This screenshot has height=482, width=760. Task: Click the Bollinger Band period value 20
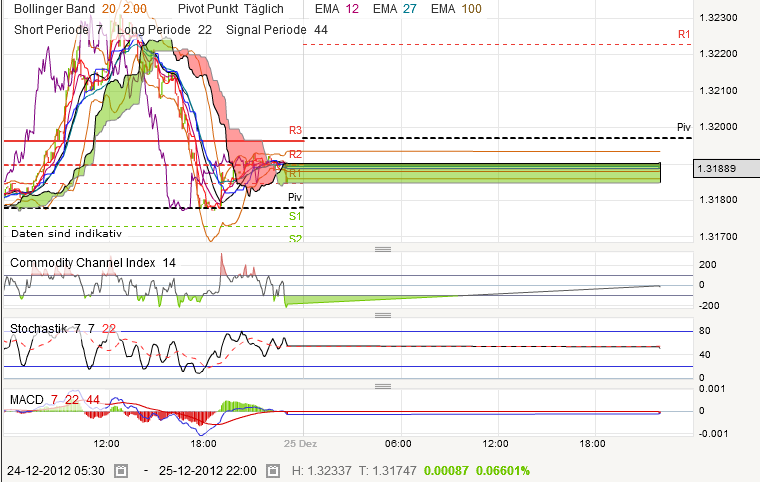[x=109, y=9]
